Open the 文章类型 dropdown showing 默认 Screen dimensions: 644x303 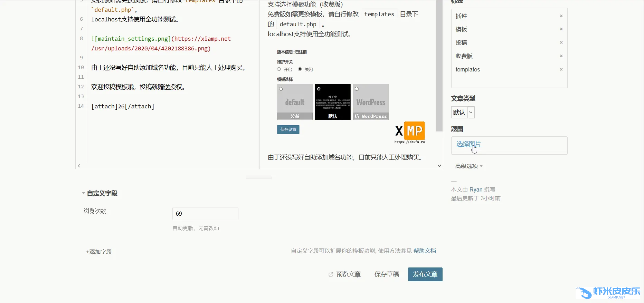[463, 112]
